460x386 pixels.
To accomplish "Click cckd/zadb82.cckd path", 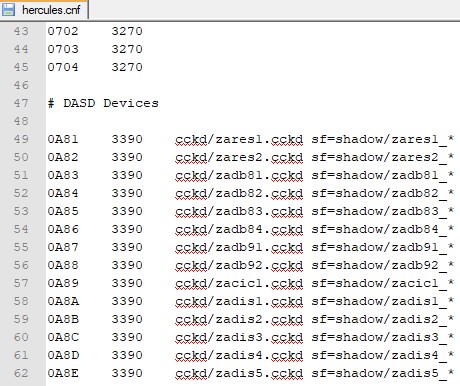I will (x=239, y=193).
